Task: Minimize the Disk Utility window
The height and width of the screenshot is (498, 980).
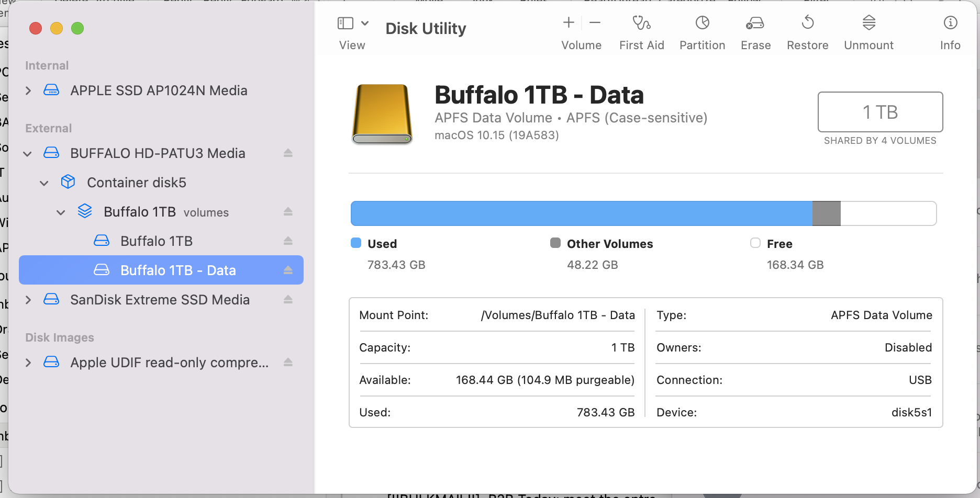Action: pyautogui.click(x=57, y=28)
